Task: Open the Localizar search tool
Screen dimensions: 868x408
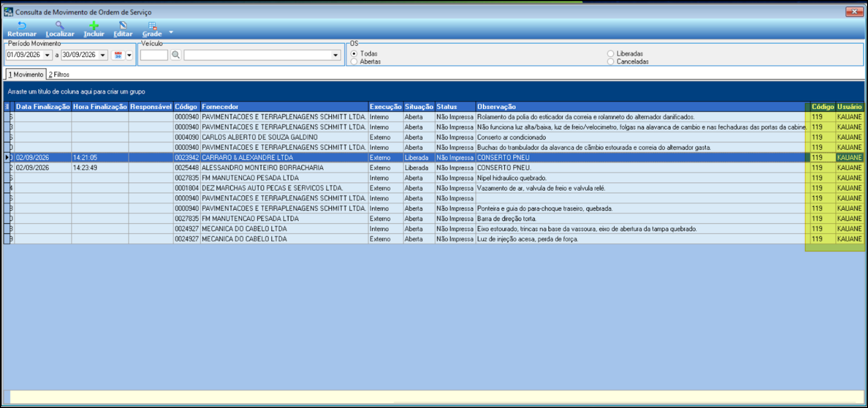Action: click(60, 29)
